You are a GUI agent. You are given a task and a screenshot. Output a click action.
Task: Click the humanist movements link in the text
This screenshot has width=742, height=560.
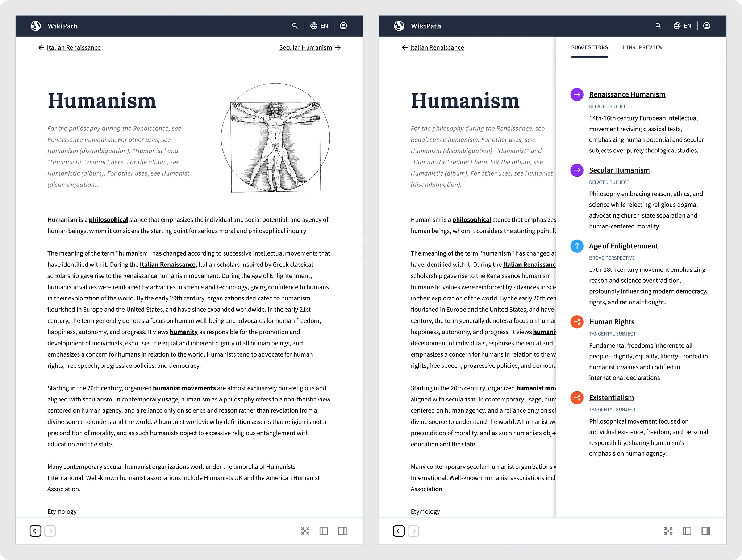coord(184,388)
